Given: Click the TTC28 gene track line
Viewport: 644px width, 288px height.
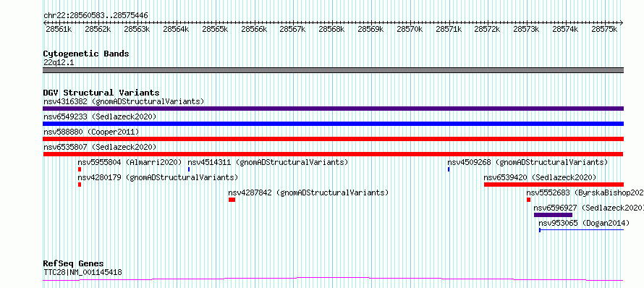Looking at the screenshot, I should [333, 279].
